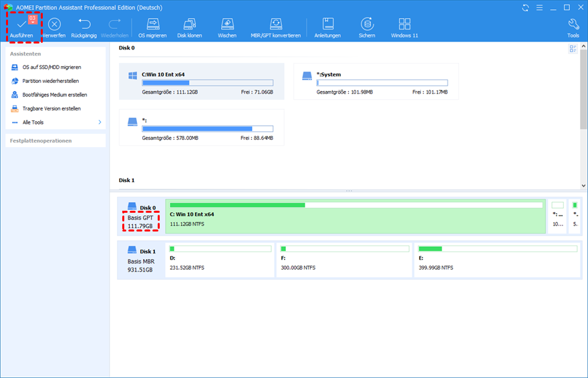Viewport: 588px width, 378px height.
Task: Toggle the view layout icon near scrollbar
Action: pos(573,49)
